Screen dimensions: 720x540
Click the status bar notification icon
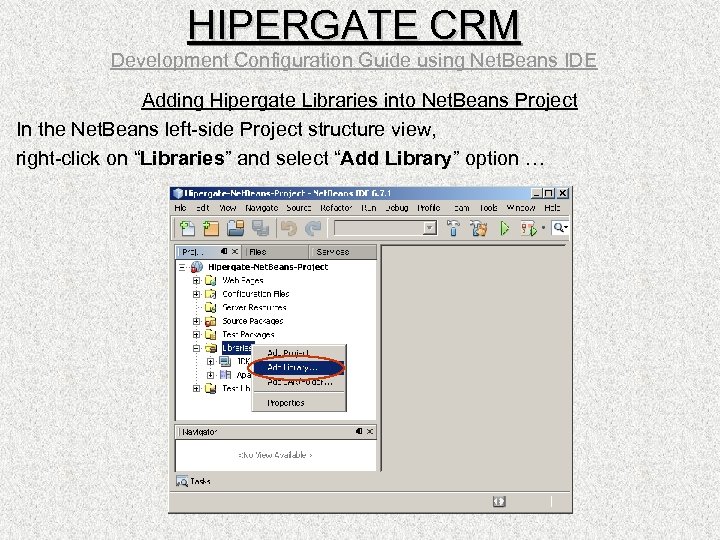[499, 501]
